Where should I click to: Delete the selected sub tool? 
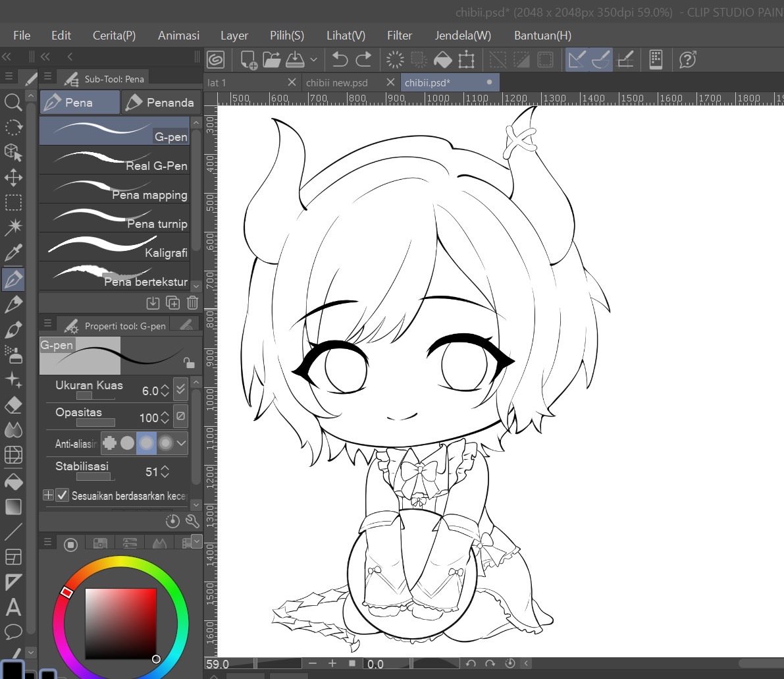(192, 303)
